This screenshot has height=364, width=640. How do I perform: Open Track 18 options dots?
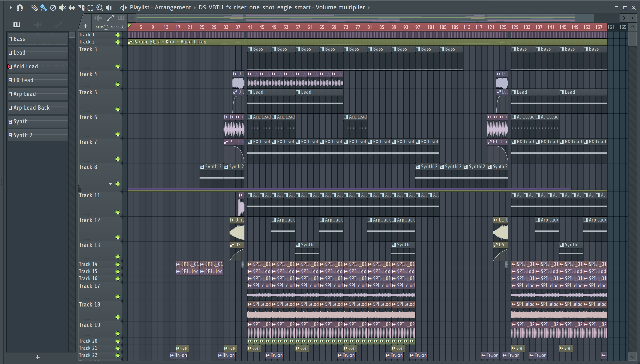pyautogui.click(x=87, y=319)
